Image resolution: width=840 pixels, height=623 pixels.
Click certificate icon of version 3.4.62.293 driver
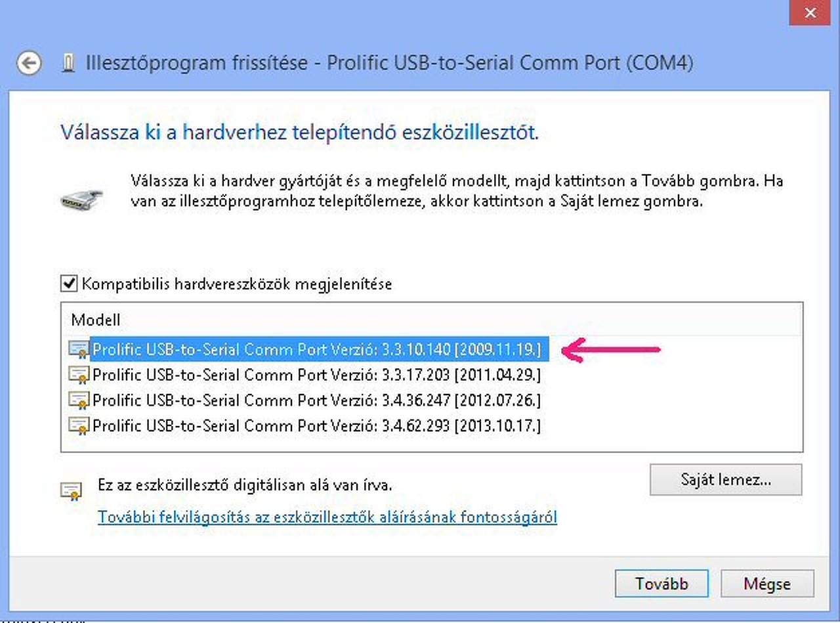(x=79, y=425)
